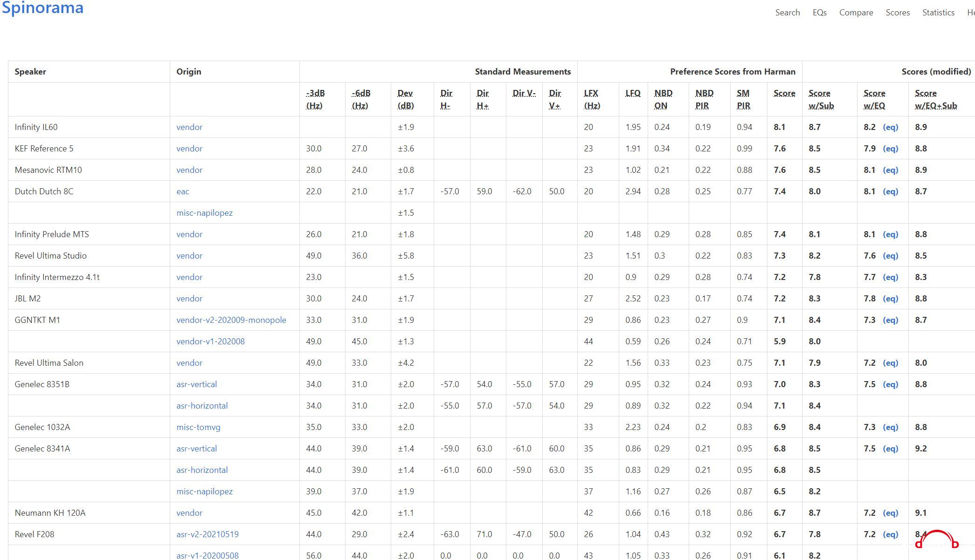Open vendor origin link for Infinity IL60
This screenshot has width=975, height=560.
[189, 127]
